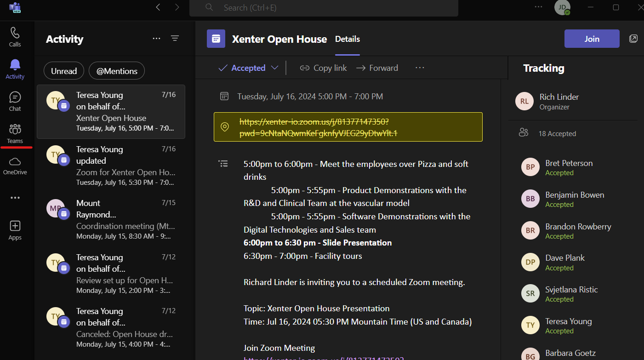The image size is (644, 360).
Task: Expand the Accepted response dropdown
Action: 274,68
